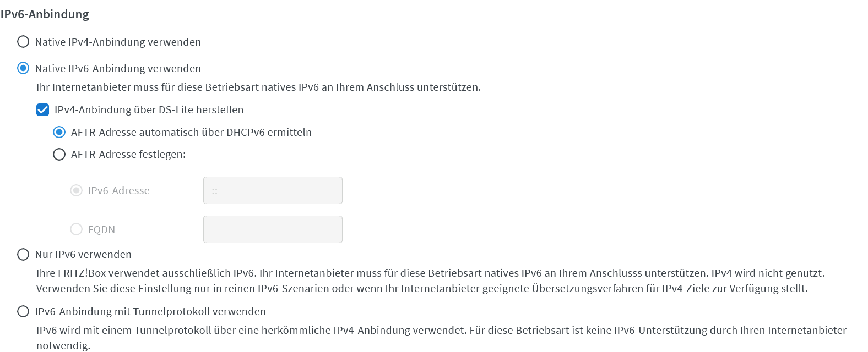Toggle the DS-Lite herstellen checkbox
The width and height of the screenshot is (868, 352).
click(42, 110)
